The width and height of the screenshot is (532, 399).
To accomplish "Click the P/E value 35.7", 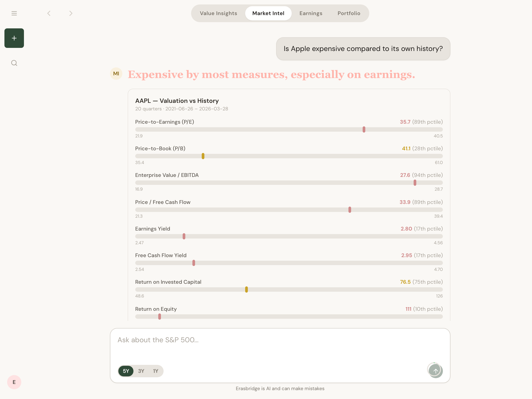I will [x=405, y=122].
